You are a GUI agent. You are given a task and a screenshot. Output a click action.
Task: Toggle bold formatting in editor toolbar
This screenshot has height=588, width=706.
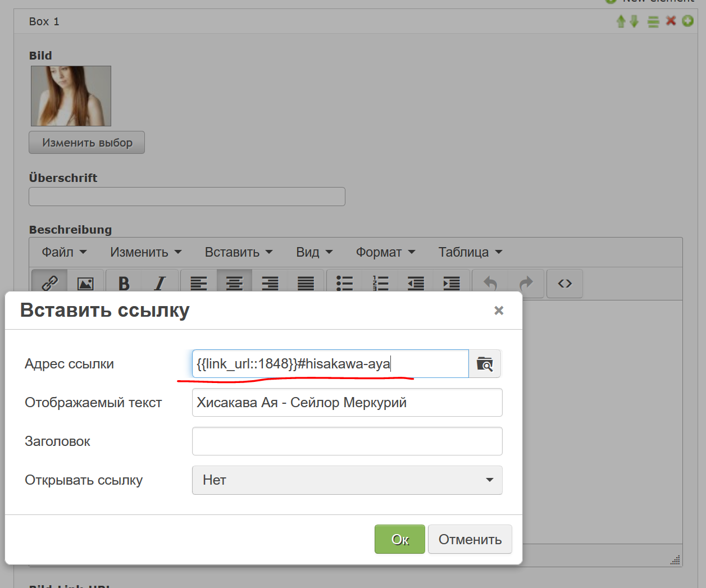pos(124,284)
